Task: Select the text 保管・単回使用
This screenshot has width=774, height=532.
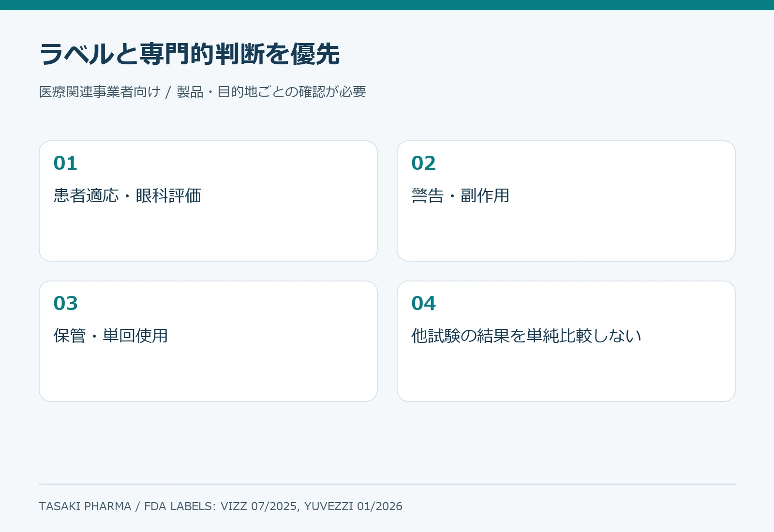Action: tap(111, 336)
